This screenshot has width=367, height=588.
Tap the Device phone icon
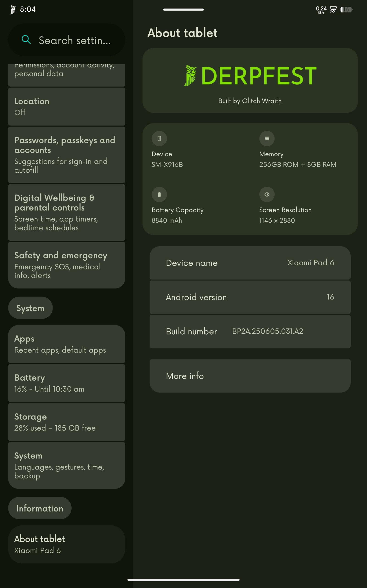159,139
